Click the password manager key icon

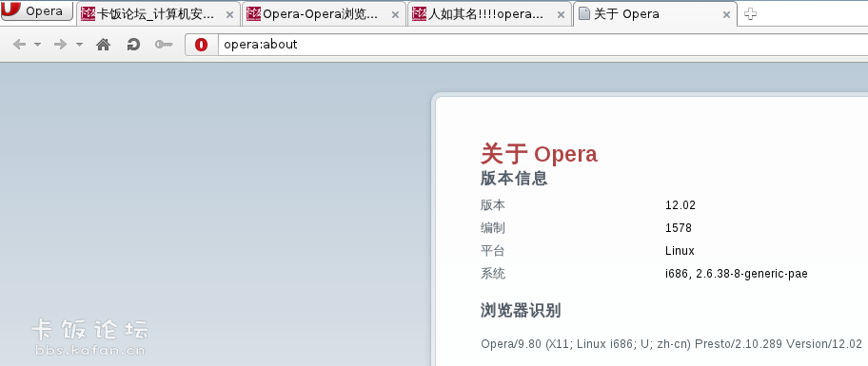click(164, 45)
